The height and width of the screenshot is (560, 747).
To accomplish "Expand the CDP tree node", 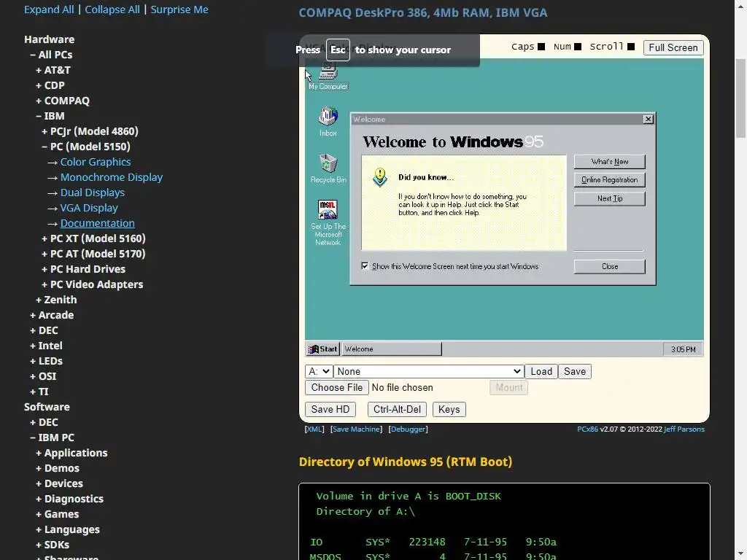I will 50,85.
